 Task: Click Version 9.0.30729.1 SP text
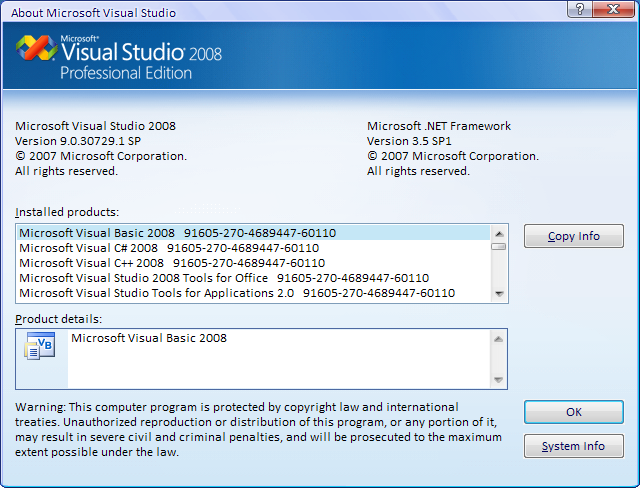coord(78,141)
